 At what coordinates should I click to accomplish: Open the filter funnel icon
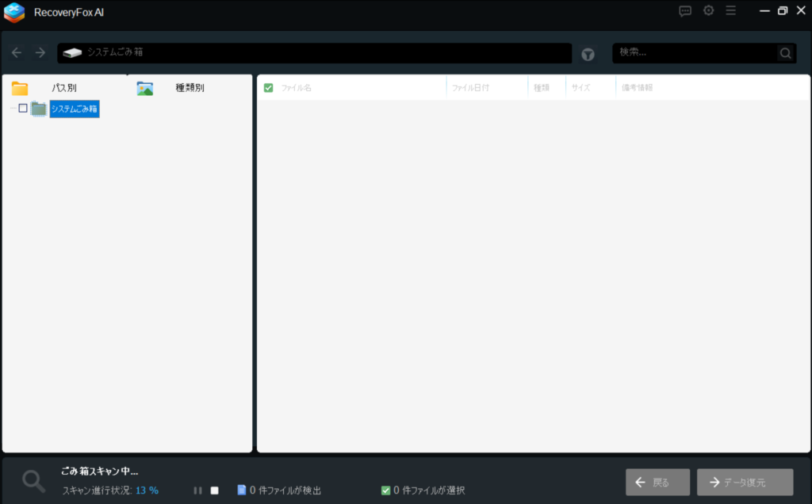[588, 54]
